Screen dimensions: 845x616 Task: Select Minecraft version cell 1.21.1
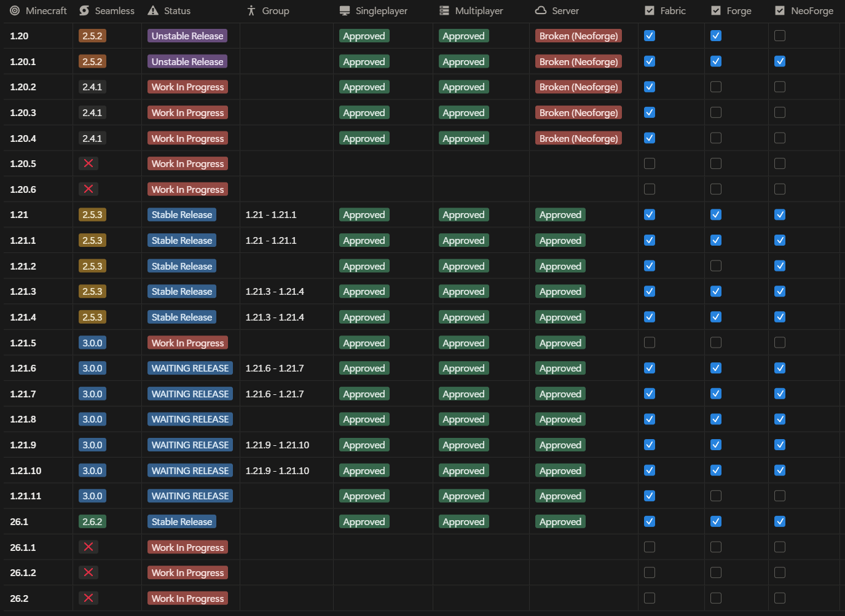38,240
